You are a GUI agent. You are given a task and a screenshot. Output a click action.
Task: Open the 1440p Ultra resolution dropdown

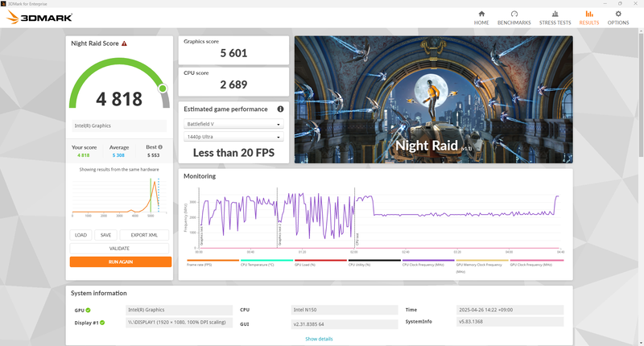[x=233, y=137]
